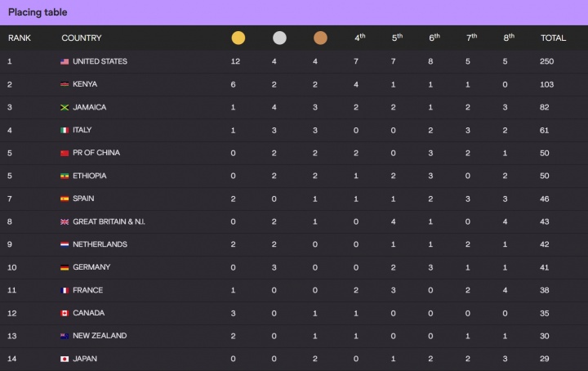Click the silver medal column icon
This screenshot has height=371, width=588.
pyautogui.click(x=279, y=38)
